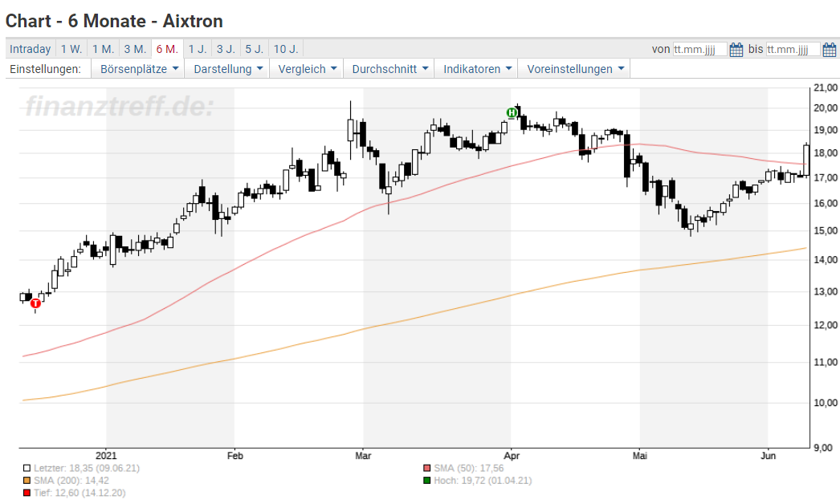Viewport: 840px width, 504px height.
Task: Click the green H high marker on chart
Action: [512, 112]
